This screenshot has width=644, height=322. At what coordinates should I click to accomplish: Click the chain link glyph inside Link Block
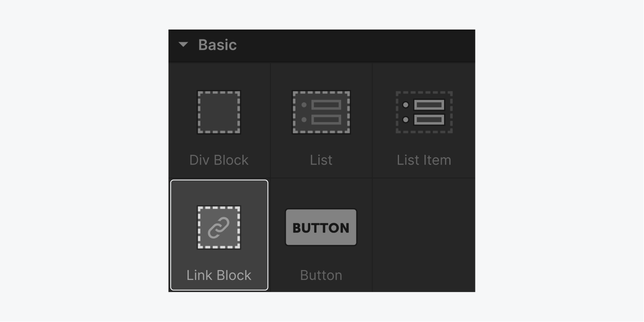[219, 228]
